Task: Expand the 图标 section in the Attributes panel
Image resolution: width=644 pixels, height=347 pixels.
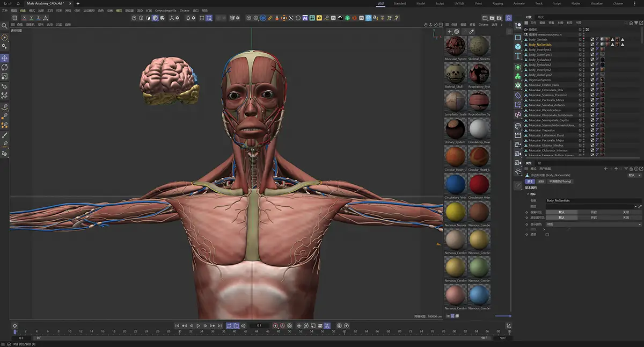Action: tap(528, 194)
